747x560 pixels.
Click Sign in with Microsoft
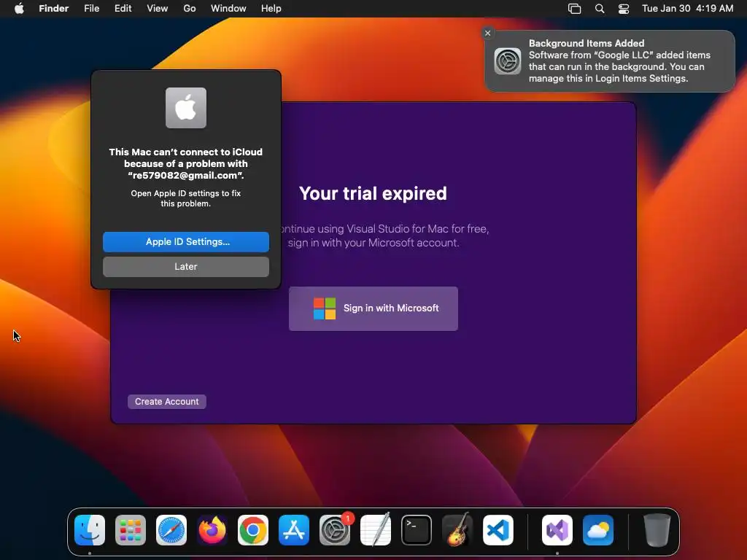(x=373, y=308)
